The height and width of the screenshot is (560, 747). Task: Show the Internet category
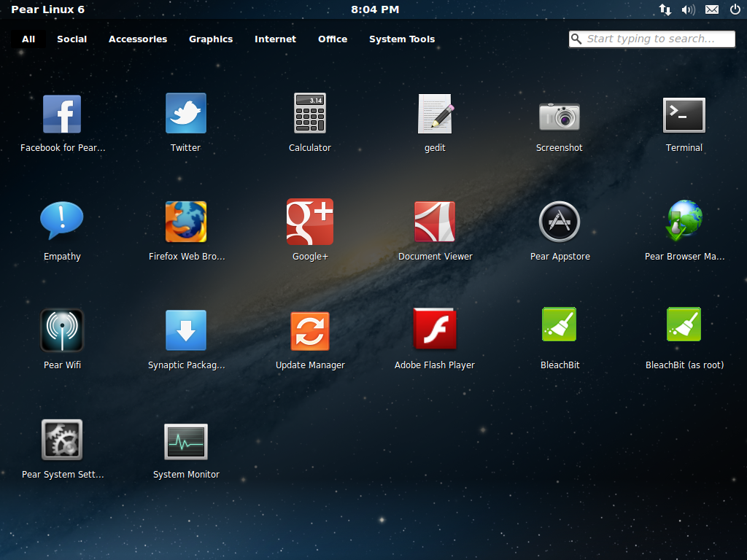(275, 39)
